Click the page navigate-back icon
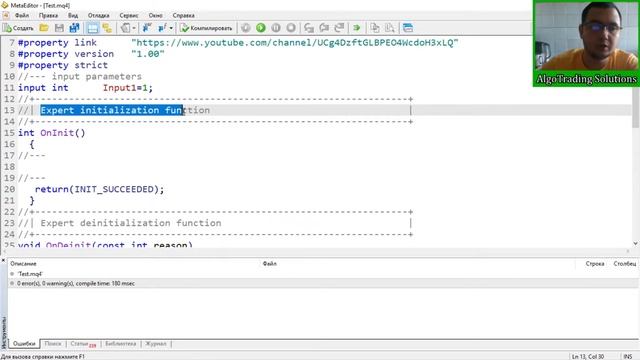The image size is (640, 360). click(125, 28)
